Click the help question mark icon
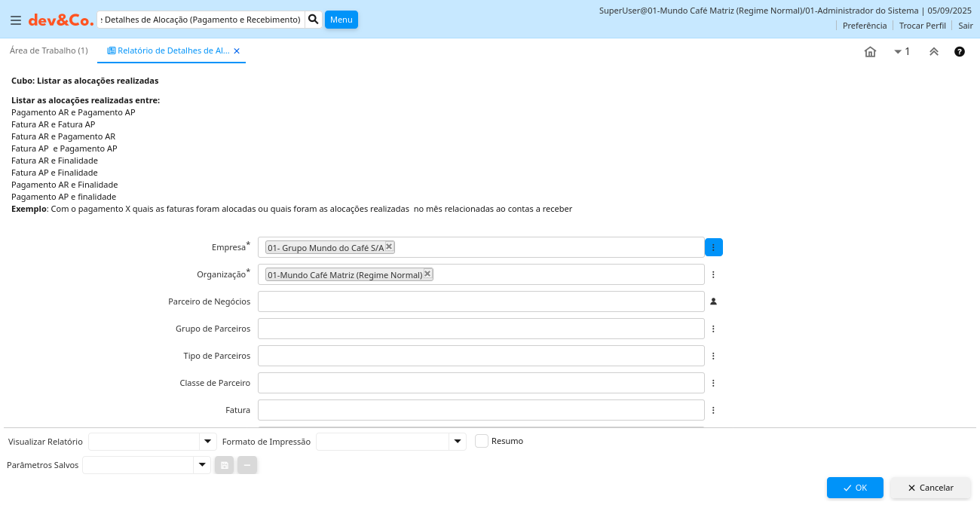This screenshot has width=980, height=508. point(959,52)
